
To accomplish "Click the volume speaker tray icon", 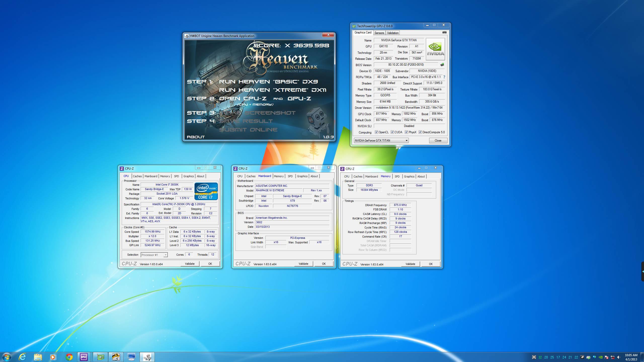I will 619,357.
